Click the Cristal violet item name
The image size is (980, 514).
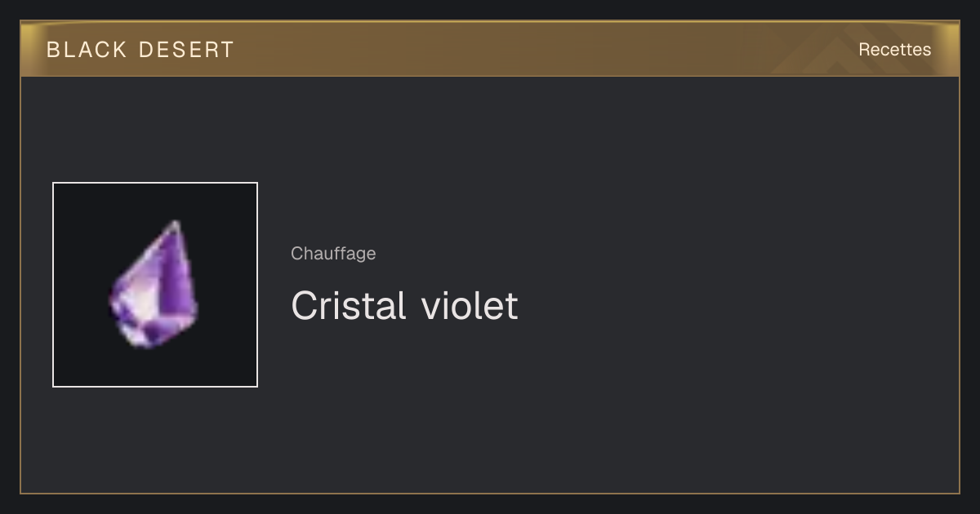[x=404, y=306]
